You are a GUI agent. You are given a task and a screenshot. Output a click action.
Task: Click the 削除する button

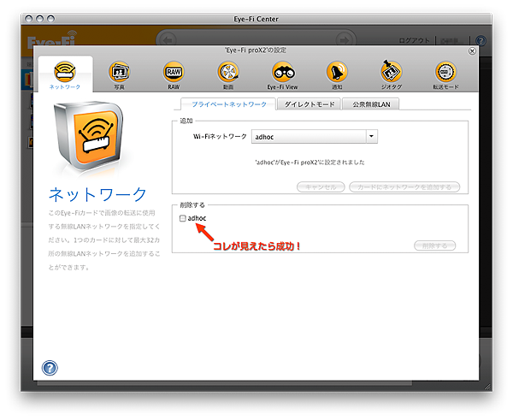point(435,245)
